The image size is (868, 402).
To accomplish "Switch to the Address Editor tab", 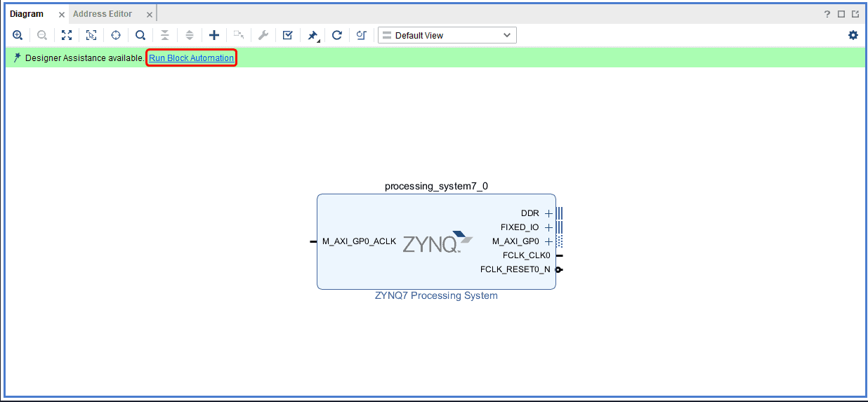I will (103, 14).
